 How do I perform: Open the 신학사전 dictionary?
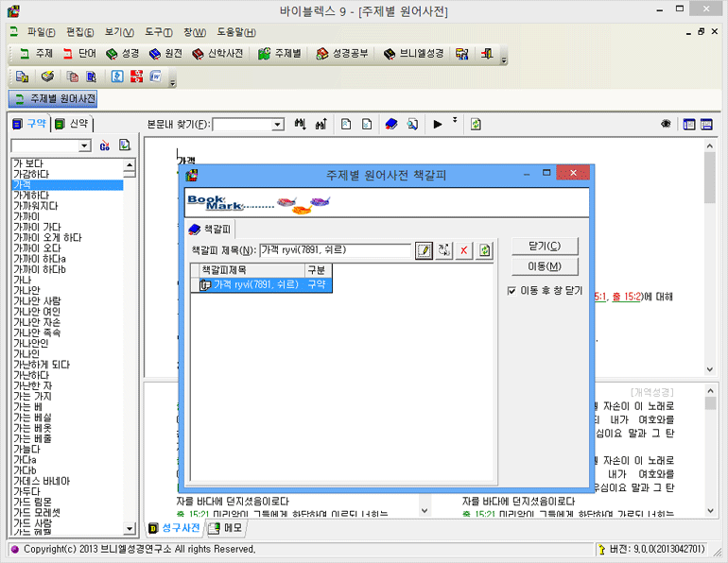(217, 53)
